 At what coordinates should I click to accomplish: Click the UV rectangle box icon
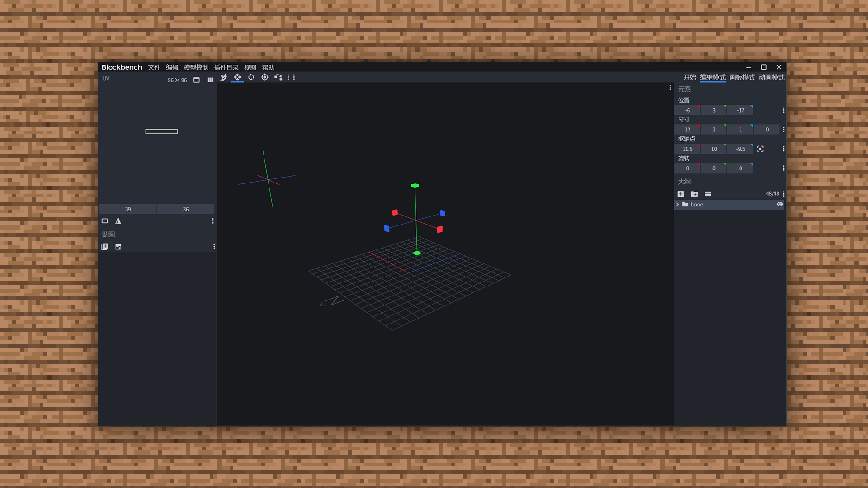click(x=105, y=221)
